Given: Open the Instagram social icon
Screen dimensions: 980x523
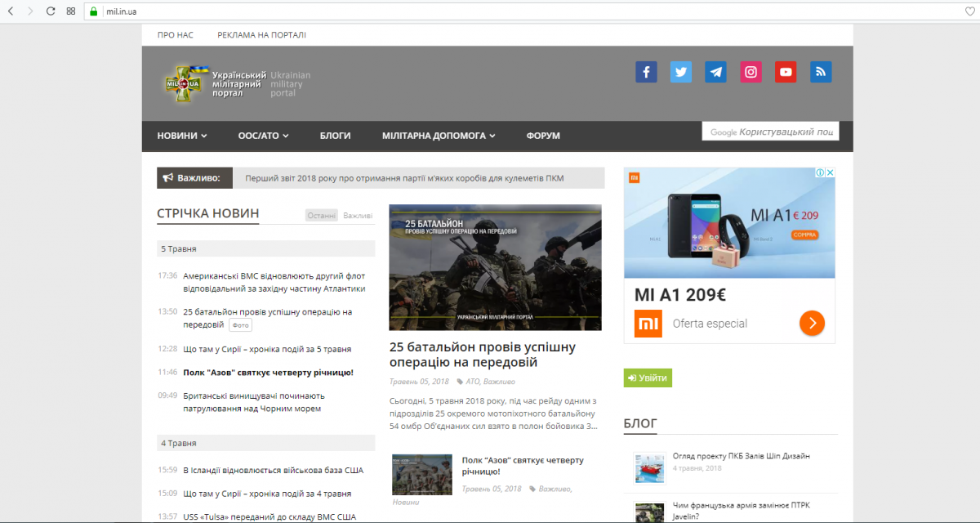Looking at the screenshot, I should click(x=751, y=72).
